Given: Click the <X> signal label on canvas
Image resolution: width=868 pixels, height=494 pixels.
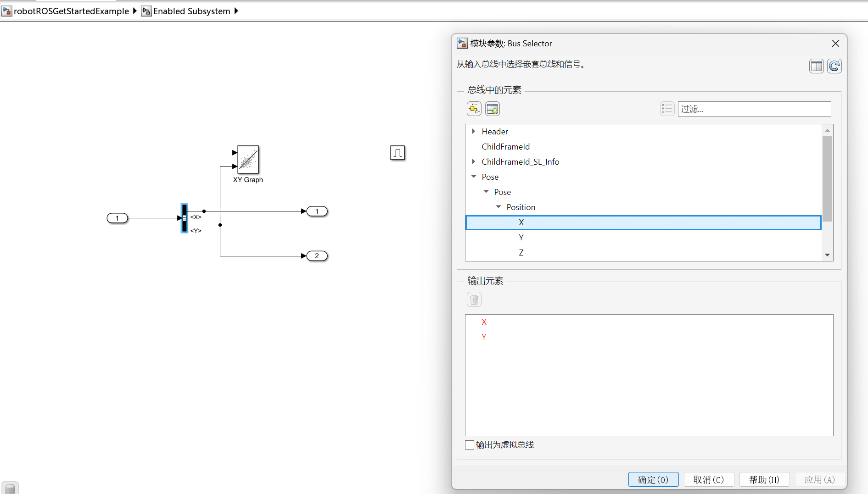Looking at the screenshot, I should pyautogui.click(x=196, y=217).
